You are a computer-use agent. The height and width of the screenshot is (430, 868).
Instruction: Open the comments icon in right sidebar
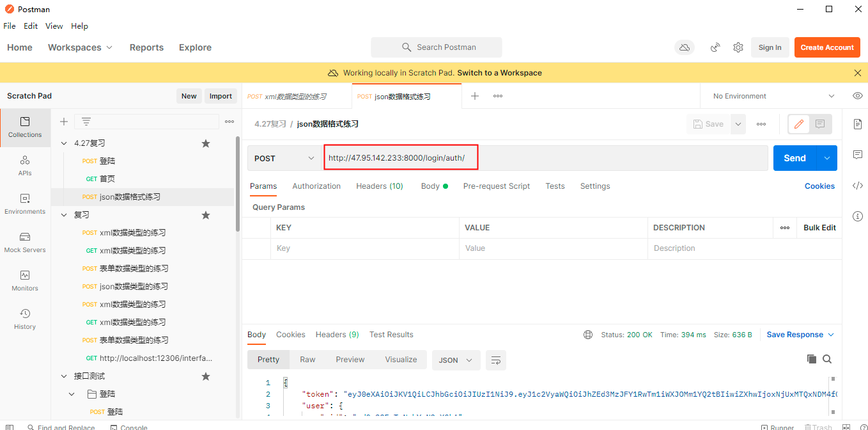pos(858,155)
